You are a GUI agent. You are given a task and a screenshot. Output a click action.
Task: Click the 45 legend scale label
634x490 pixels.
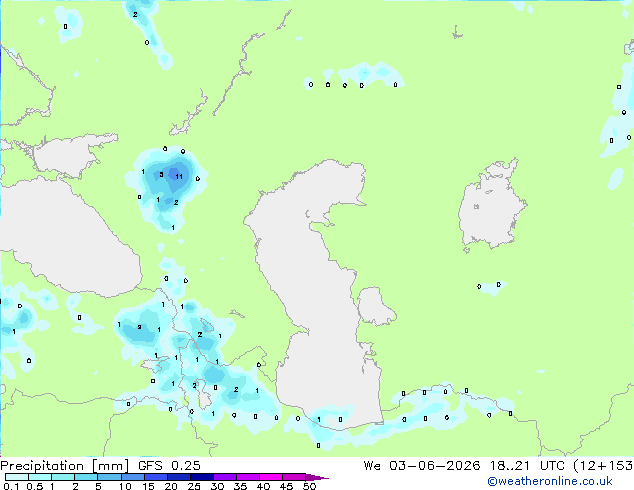[286, 486]
